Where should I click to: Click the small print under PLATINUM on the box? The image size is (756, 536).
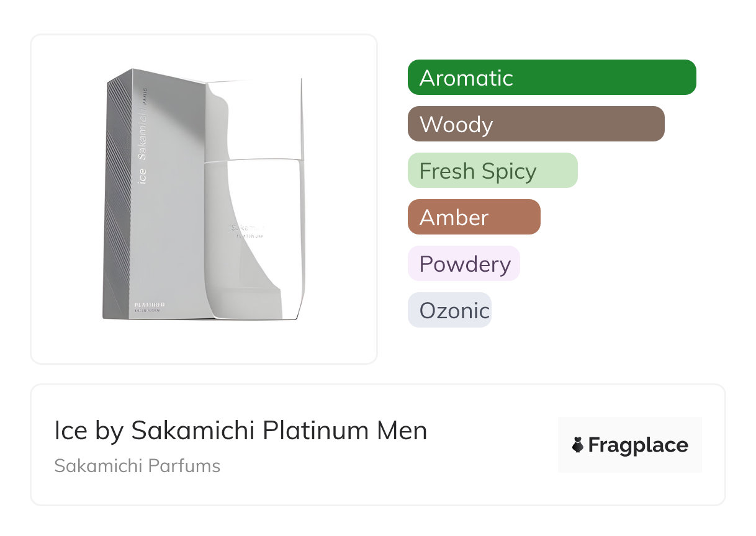tap(149, 312)
